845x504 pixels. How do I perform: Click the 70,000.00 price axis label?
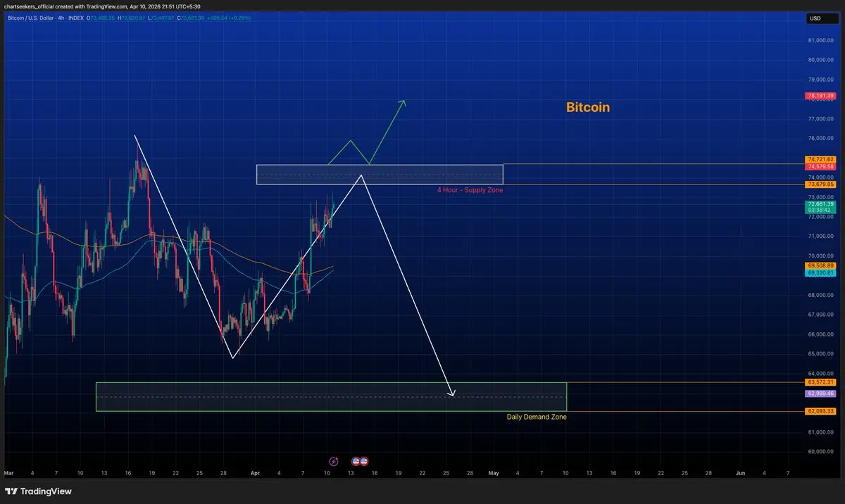pyautogui.click(x=821, y=256)
